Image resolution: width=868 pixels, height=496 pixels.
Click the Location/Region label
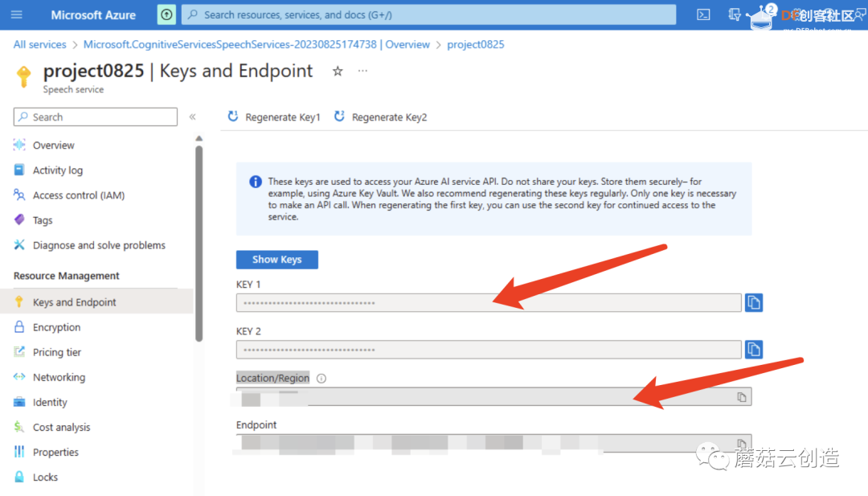point(273,378)
